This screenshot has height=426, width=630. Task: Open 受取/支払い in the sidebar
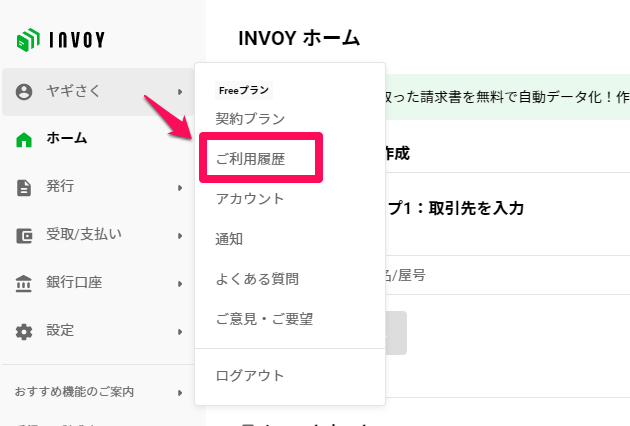coord(84,234)
